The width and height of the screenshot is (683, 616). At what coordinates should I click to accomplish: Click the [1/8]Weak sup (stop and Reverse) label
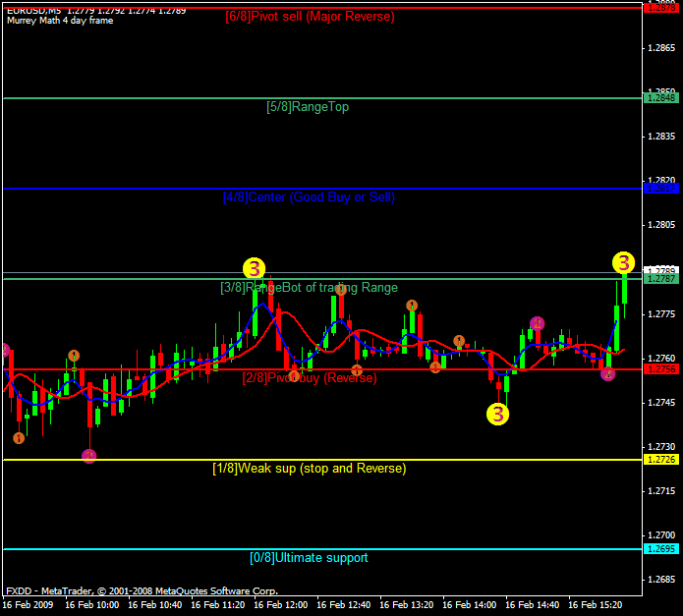(310, 468)
